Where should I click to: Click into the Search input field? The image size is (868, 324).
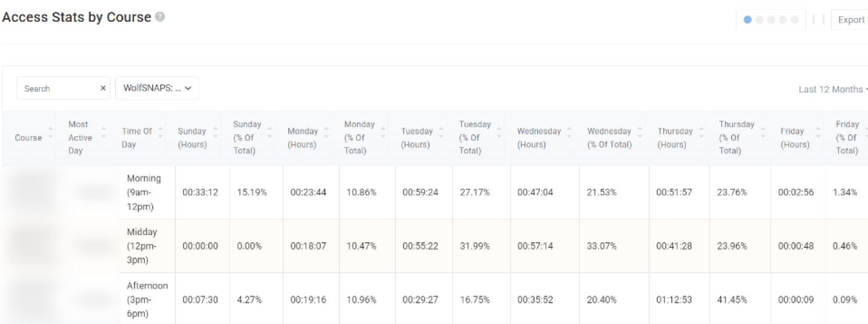pyautogui.click(x=57, y=88)
